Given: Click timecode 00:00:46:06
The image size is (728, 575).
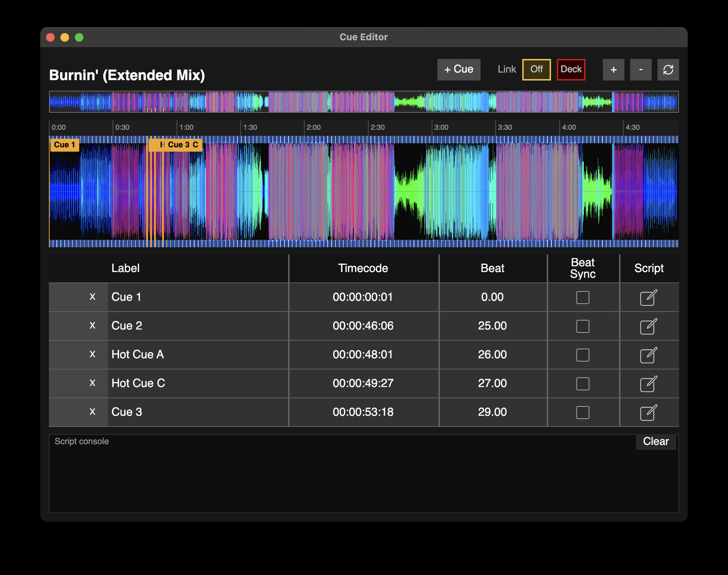Looking at the screenshot, I should coord(363,326).
